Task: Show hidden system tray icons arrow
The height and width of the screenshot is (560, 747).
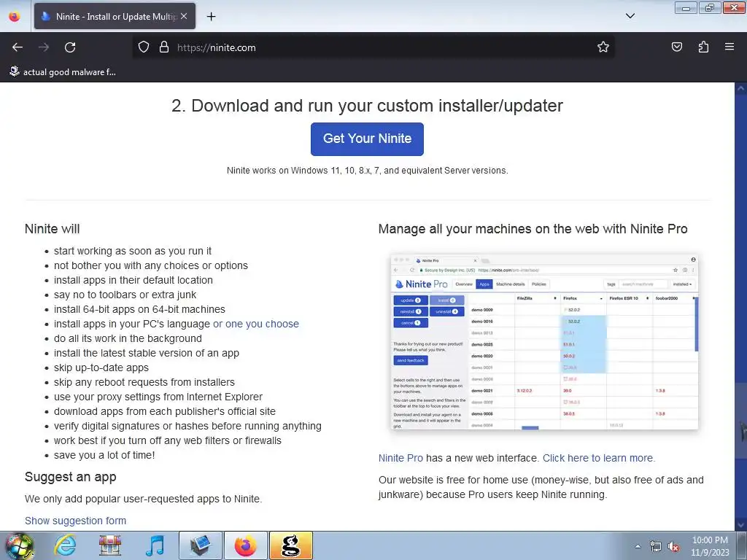Action: tap(638, 546)
